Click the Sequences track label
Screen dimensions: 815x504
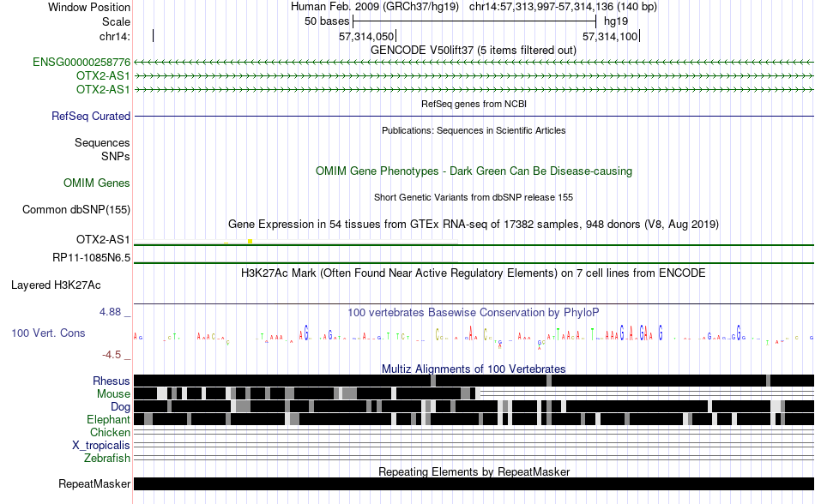coord(102,143)
